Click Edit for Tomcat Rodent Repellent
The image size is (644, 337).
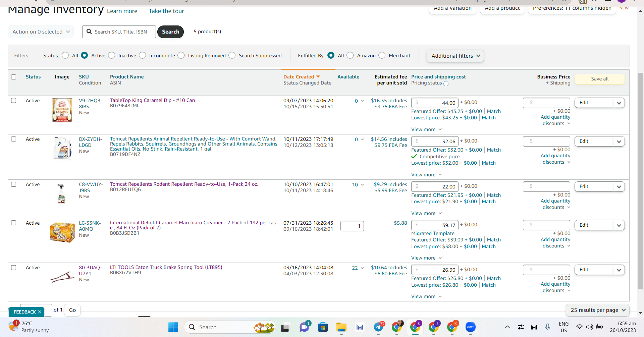(594, 187)
